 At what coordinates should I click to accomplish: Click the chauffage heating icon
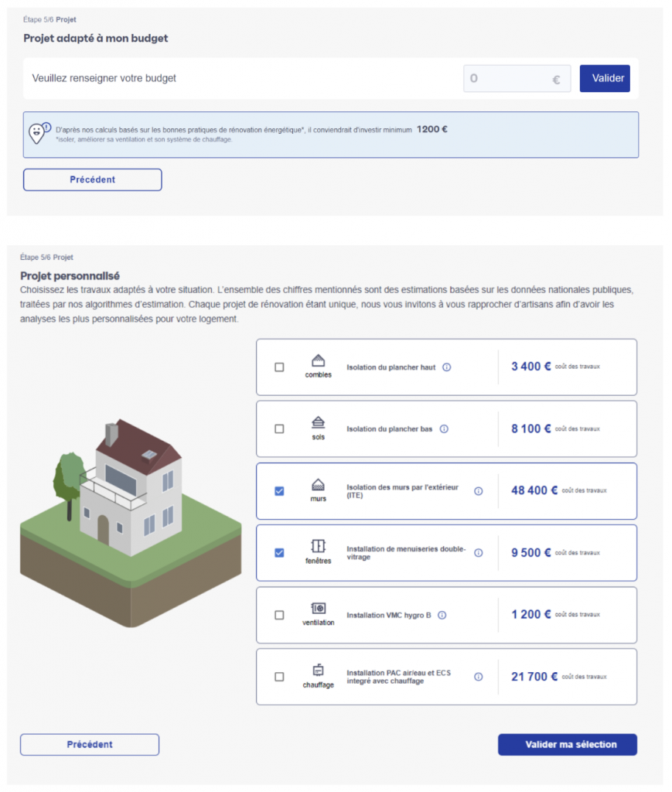318,671
